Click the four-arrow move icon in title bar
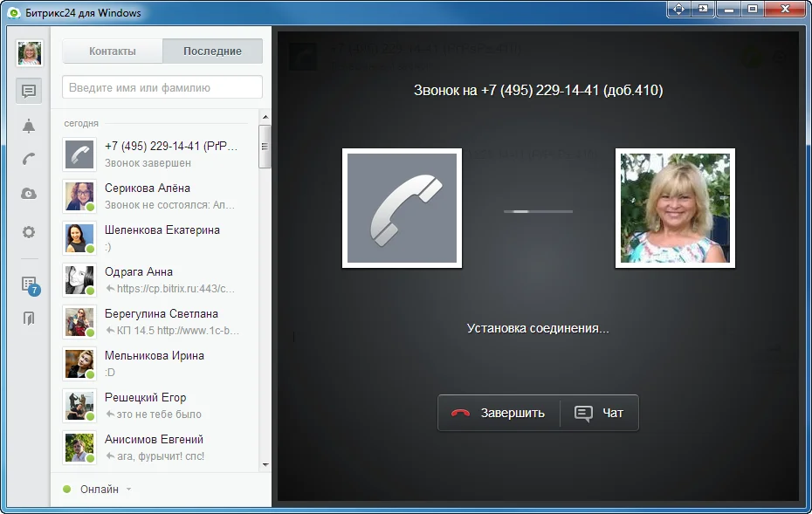The height and width of the screenshot is (514, 812). (x=678, y=10)
